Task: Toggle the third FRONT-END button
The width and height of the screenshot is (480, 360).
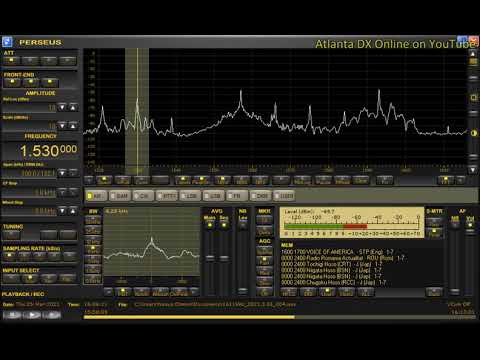Action: (x=50, y=82)
